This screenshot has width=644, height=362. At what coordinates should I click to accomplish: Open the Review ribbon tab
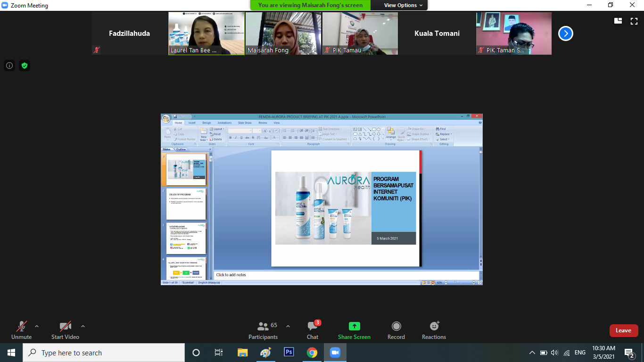[263, 123]
